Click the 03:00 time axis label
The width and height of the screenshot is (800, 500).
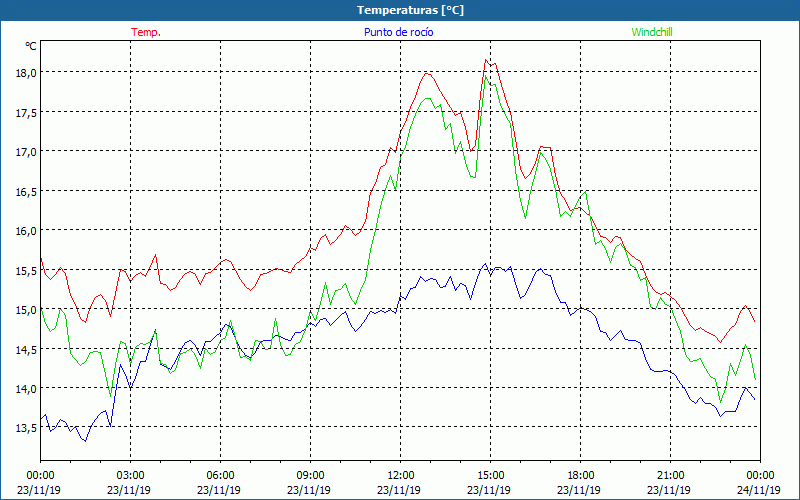coord(130,475)
